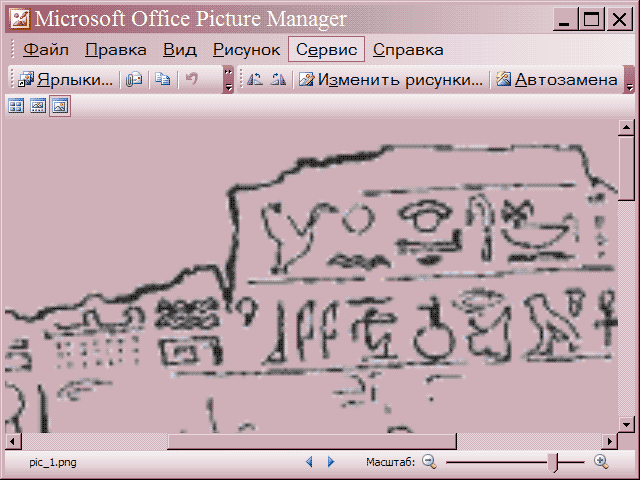
Task: Click the zoom out magnifier icon
Action: (x=429, y=462)
